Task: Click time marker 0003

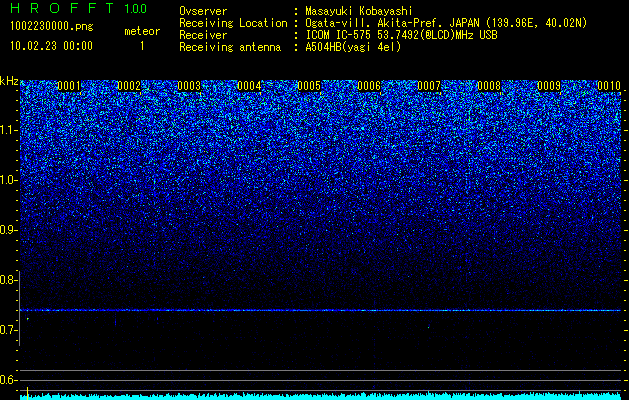Action: [x=189, y=86]
